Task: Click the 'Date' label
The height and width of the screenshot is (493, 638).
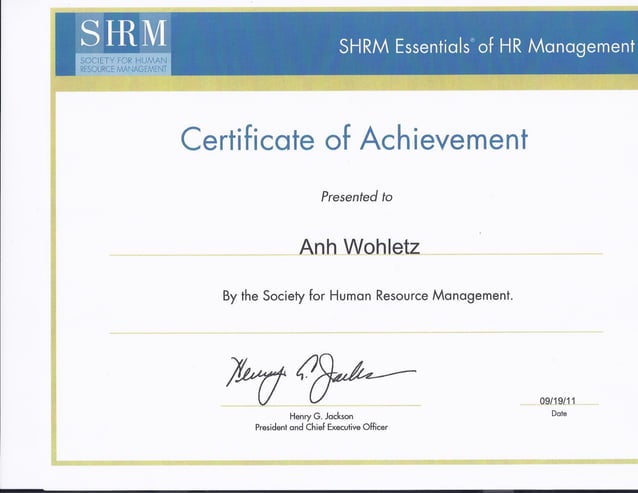Action: click(x=559, y=413)
